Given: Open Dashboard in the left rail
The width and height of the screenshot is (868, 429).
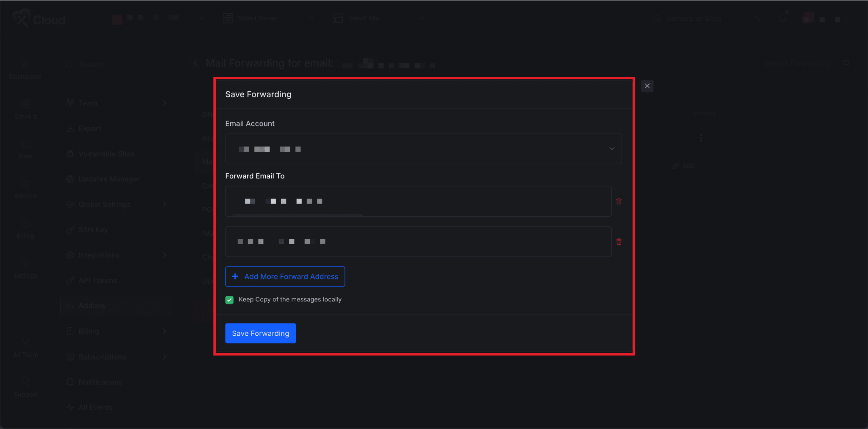Looking at the screenshot, I should coord(25,70).
